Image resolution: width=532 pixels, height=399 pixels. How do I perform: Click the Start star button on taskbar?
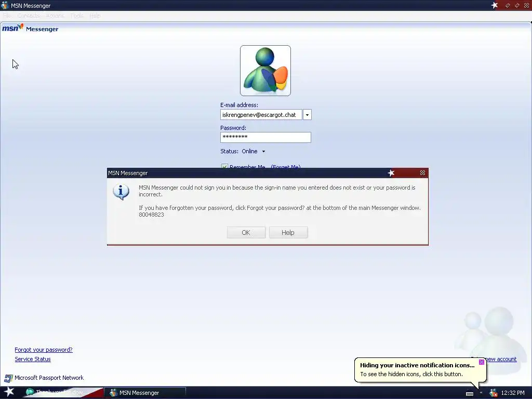click(x=9, y=392)
